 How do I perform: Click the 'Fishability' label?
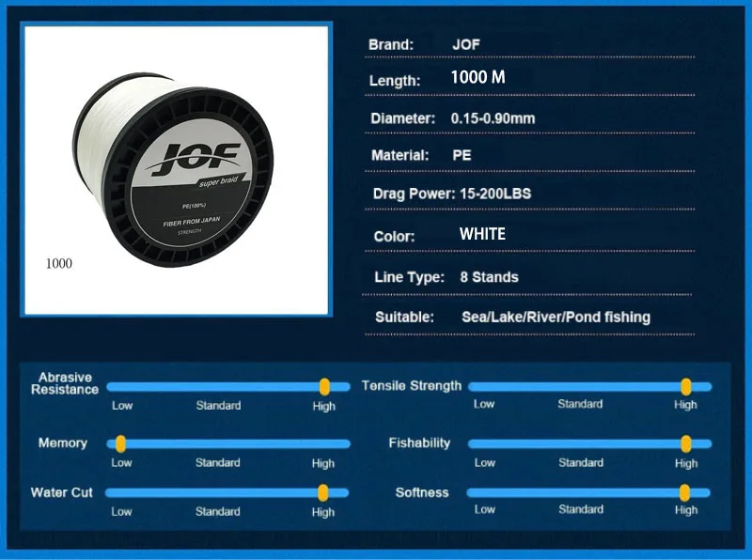(419, 443)
